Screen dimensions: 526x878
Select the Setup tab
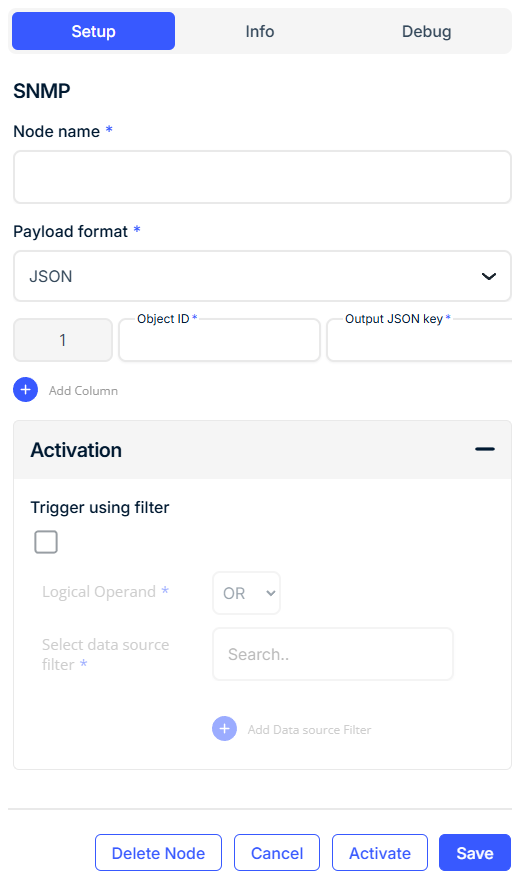click(x=94, y=31)
